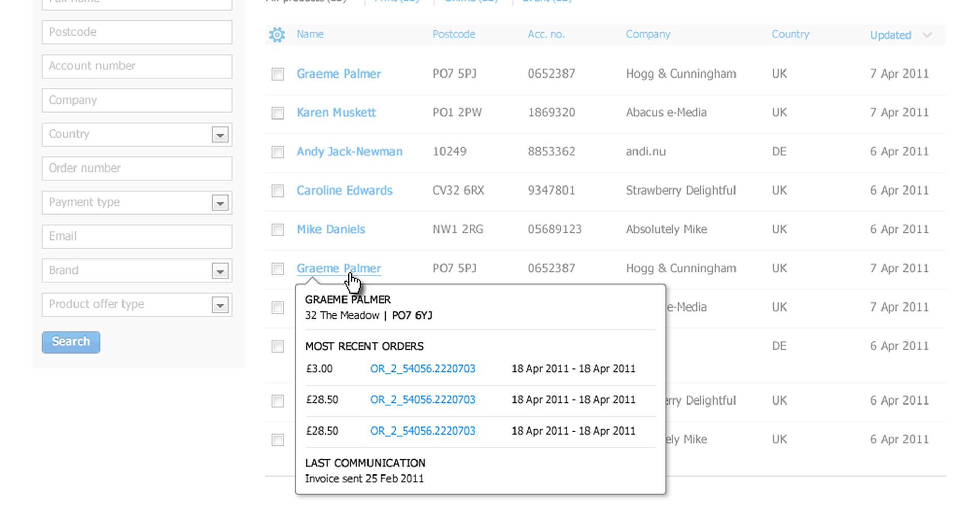Click the Company column header
980x523 pixels.
pos(648,34)
